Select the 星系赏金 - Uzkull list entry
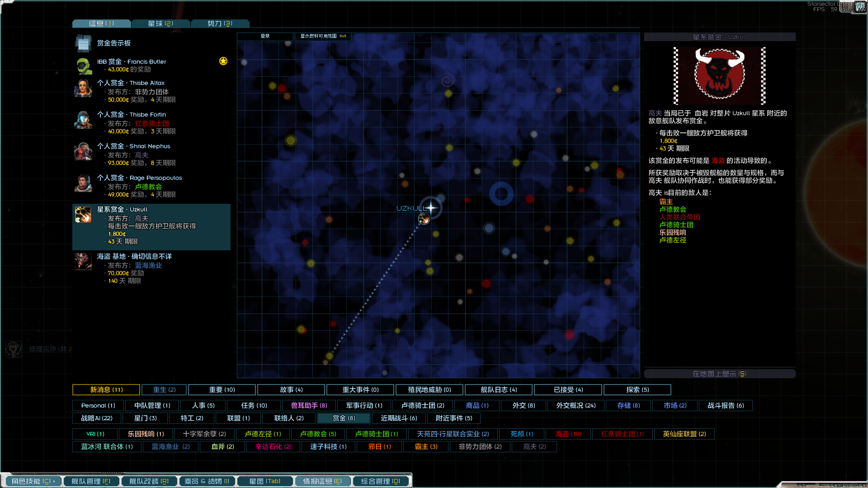The width and height of the screenshot is (868, 488). pos(151,227)
